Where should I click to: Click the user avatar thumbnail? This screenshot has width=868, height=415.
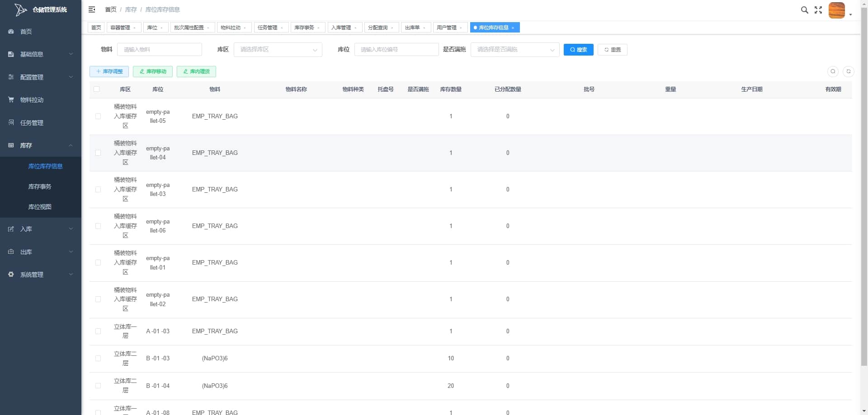pyautogui.click(x=836, y=10)
